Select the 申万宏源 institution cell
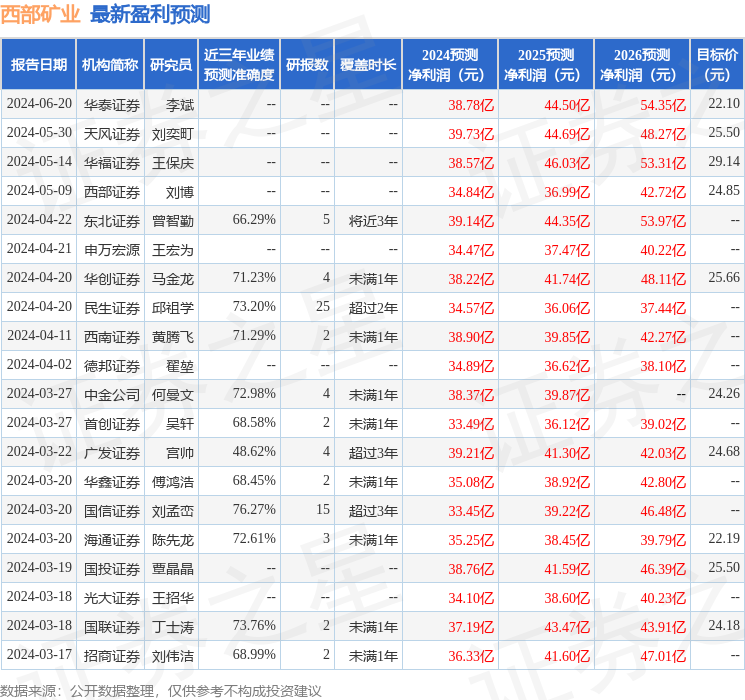745x700 pixels. click(112, 249)
